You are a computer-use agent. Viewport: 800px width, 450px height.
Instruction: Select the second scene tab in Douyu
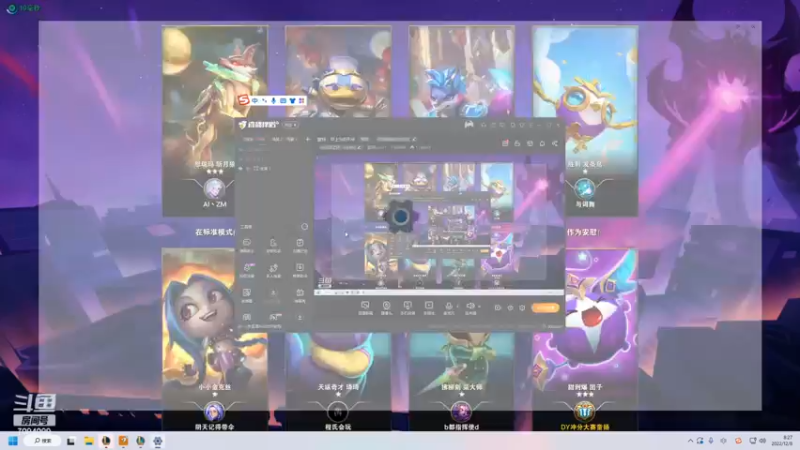click(284, 139)
